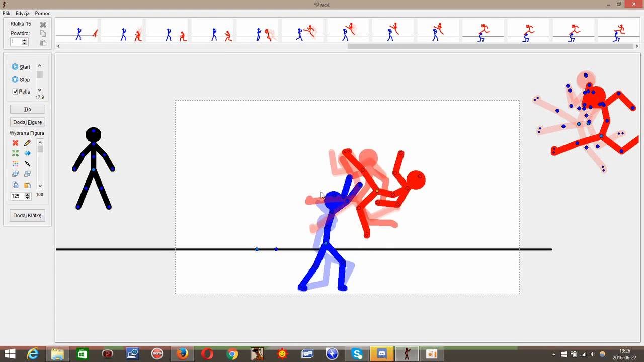The height and width of the screenshot is (362, 644).
Task: Stop the animation playback
Action: 21,79
